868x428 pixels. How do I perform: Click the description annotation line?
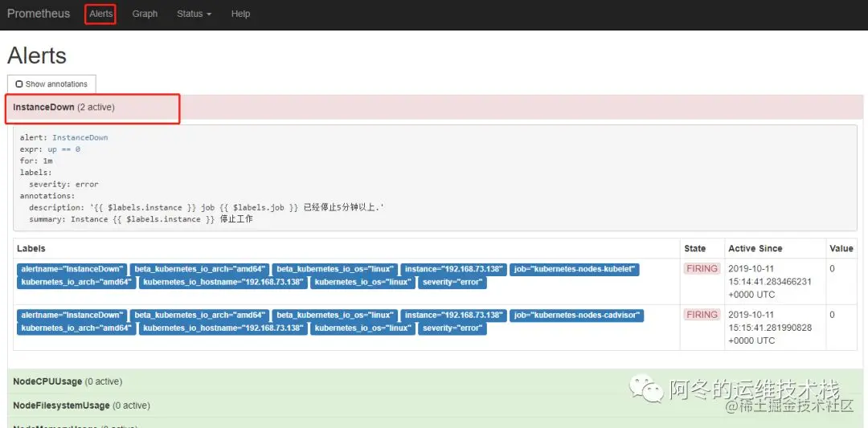coord(207,207)
